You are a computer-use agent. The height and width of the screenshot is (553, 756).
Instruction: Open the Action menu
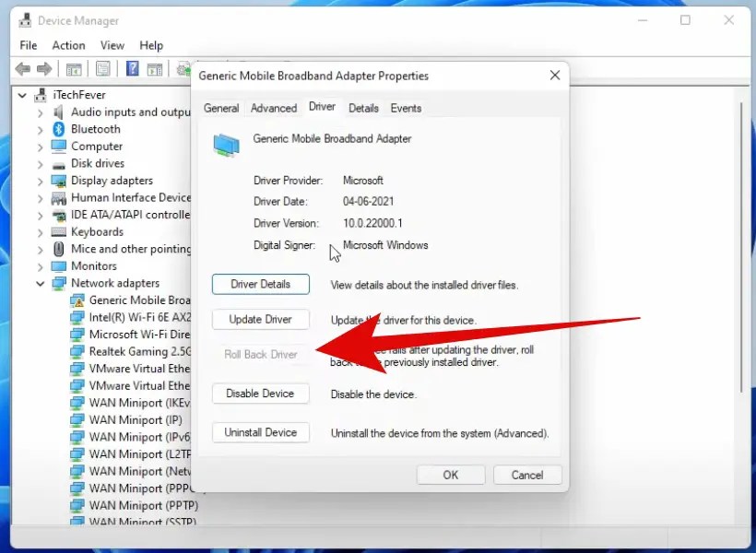pos(68,44)
